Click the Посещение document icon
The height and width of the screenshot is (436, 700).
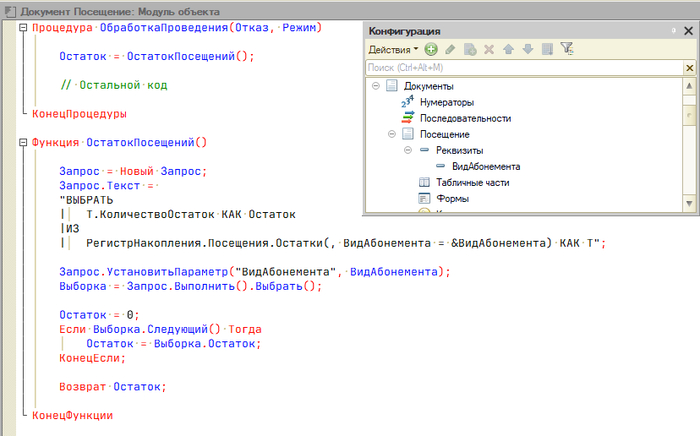coord(408,133)
